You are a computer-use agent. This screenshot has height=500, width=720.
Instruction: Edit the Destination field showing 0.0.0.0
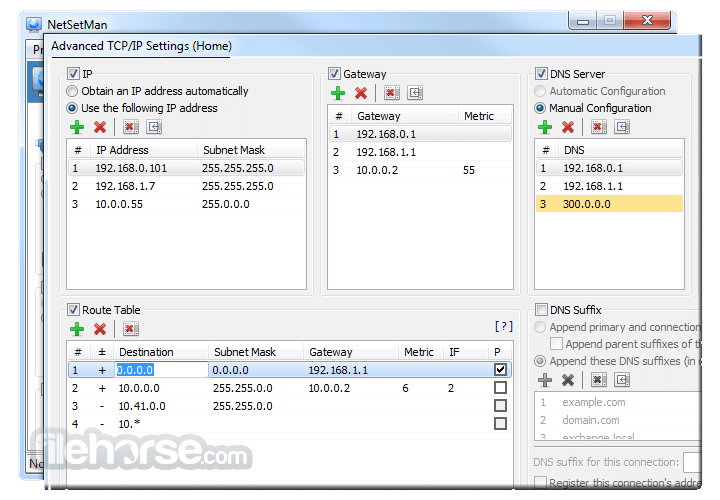(162, 370)
